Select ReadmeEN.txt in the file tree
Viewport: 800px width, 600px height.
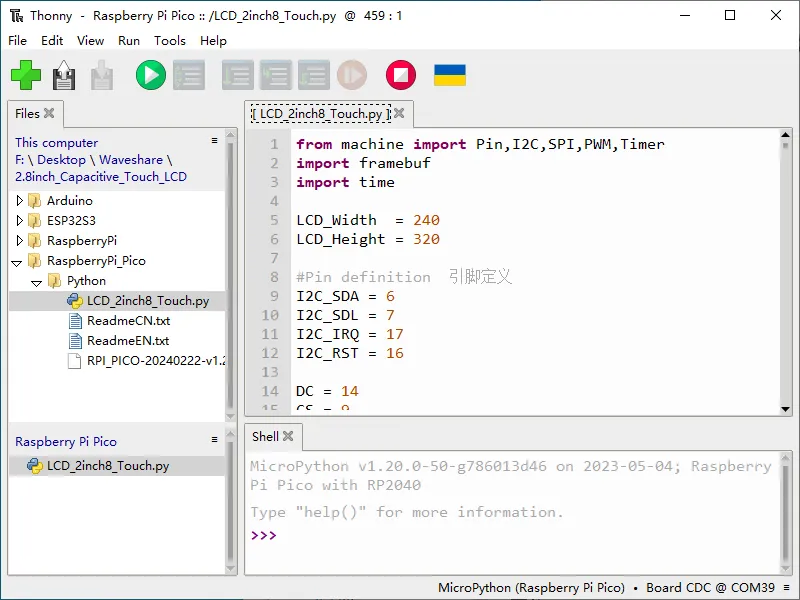click(128, 340)
